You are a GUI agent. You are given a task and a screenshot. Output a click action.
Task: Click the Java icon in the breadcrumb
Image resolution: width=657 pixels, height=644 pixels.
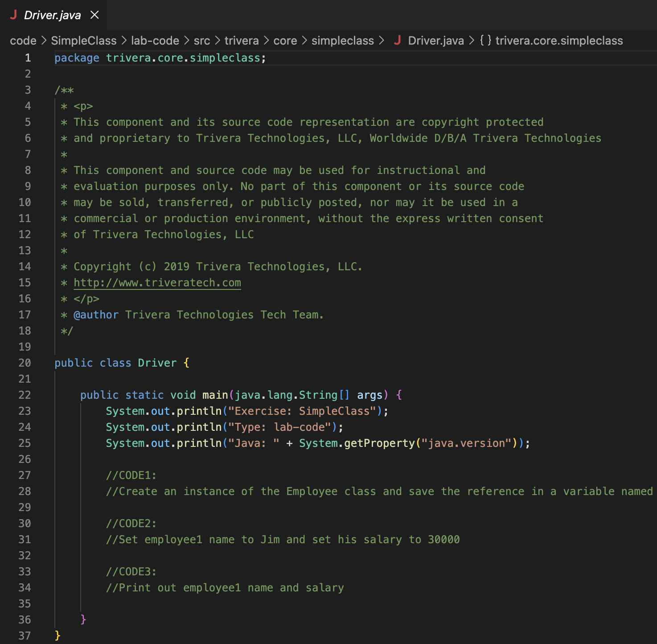pos(398,41)
